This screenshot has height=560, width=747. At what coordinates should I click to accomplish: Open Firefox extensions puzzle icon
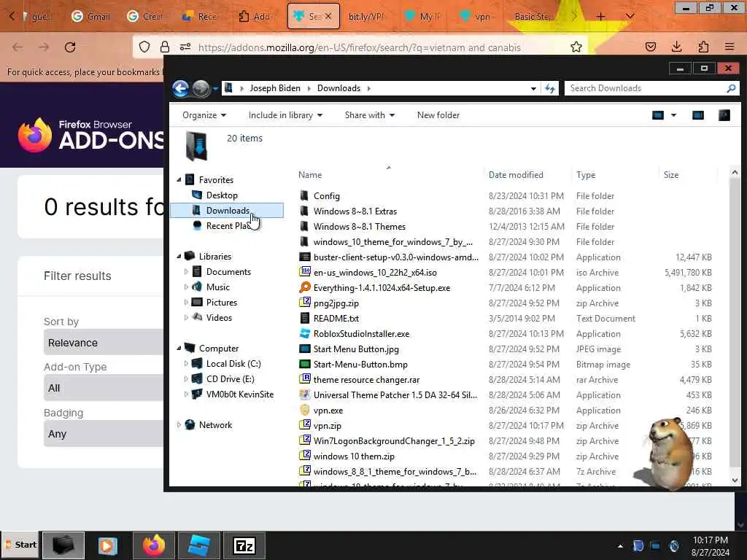(x=703, y=47)
